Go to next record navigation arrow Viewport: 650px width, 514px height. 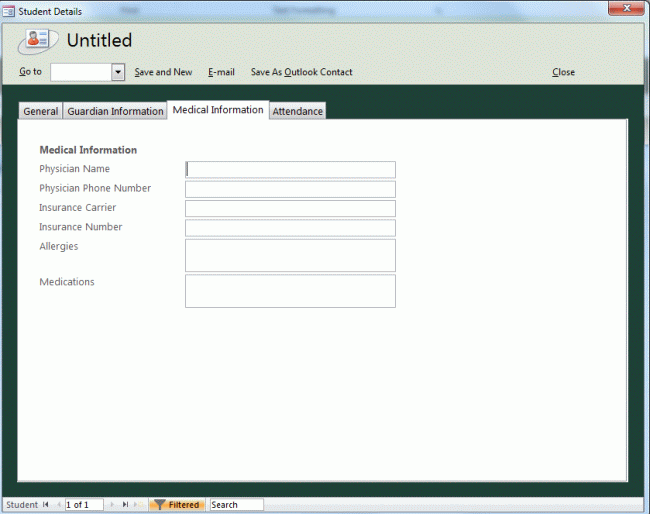pos(112,504)
